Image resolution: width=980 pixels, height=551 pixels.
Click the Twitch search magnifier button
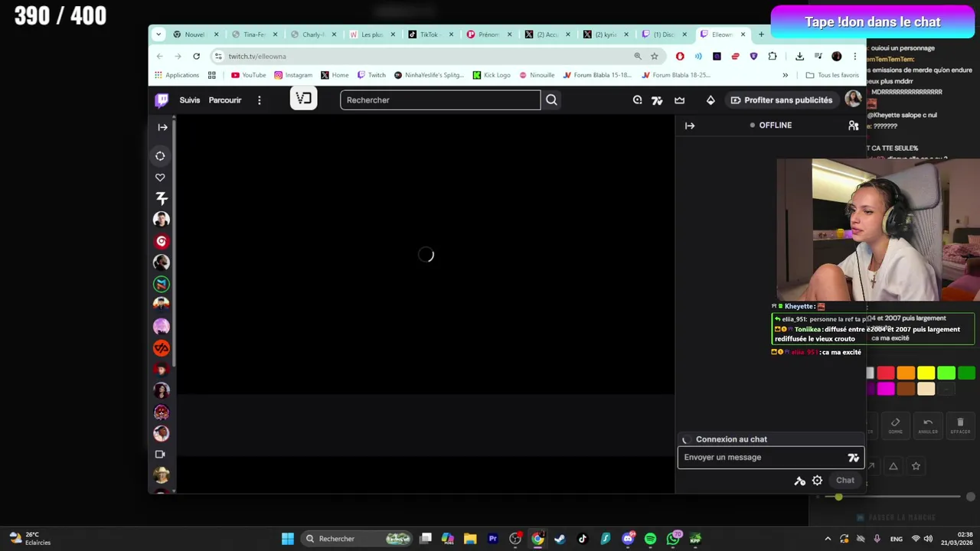(x=551, y=100)
